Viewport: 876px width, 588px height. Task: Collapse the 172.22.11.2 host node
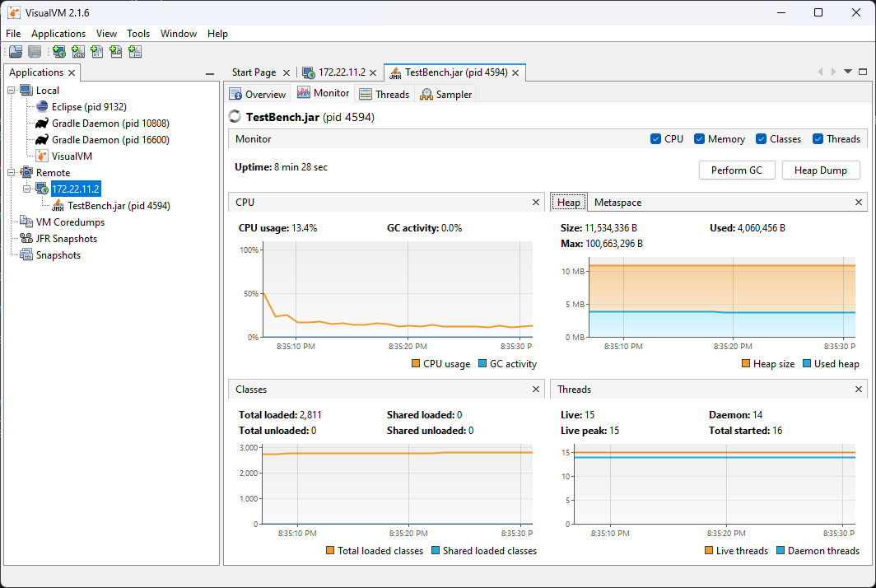(x=27, y=189)
